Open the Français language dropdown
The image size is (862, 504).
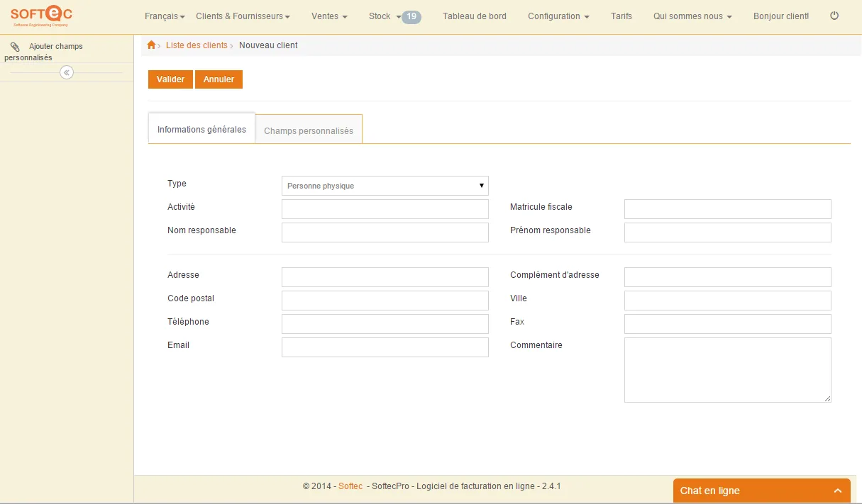pos(165,16)
